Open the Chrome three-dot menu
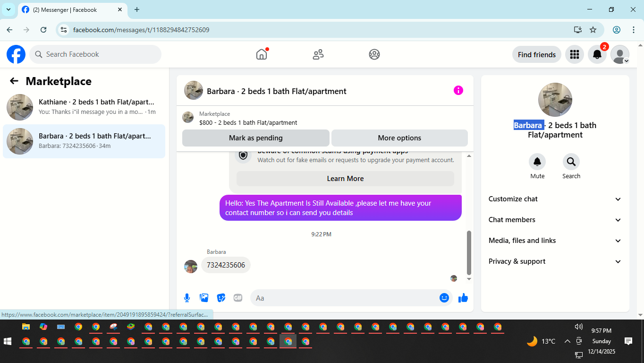 coord(634,30)
